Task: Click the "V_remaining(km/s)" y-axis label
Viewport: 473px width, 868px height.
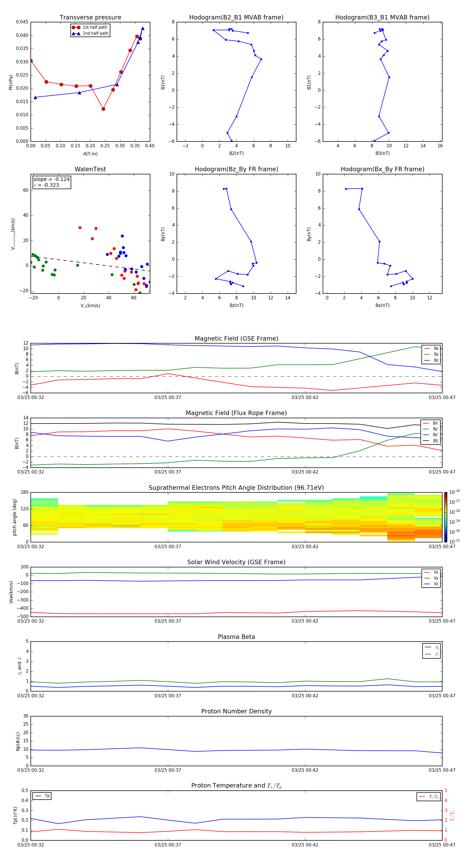Action: tap(13, 234)
